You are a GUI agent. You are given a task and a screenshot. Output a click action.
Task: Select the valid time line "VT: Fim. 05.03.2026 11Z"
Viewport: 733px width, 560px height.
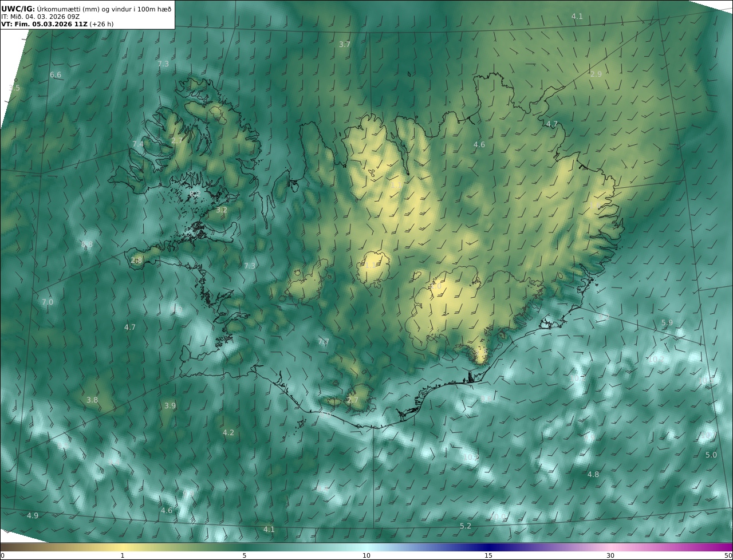pyautogui.click(x=44, y=24)
